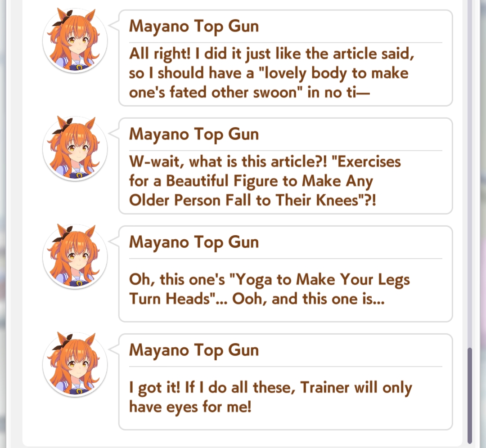Click the text 'Turn Heads... Ooh, and this one is'
This screenshot has width=486, height=448.
[x=256, y=299]
